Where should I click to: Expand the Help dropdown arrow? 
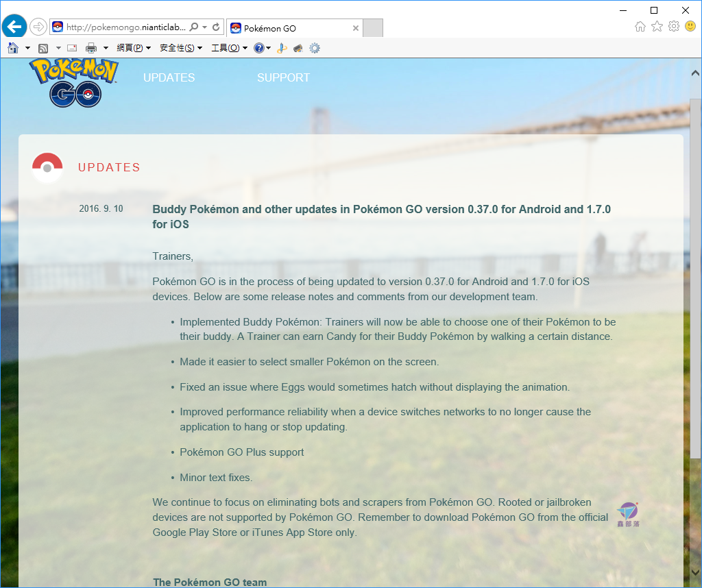click(x=268, y=48)
